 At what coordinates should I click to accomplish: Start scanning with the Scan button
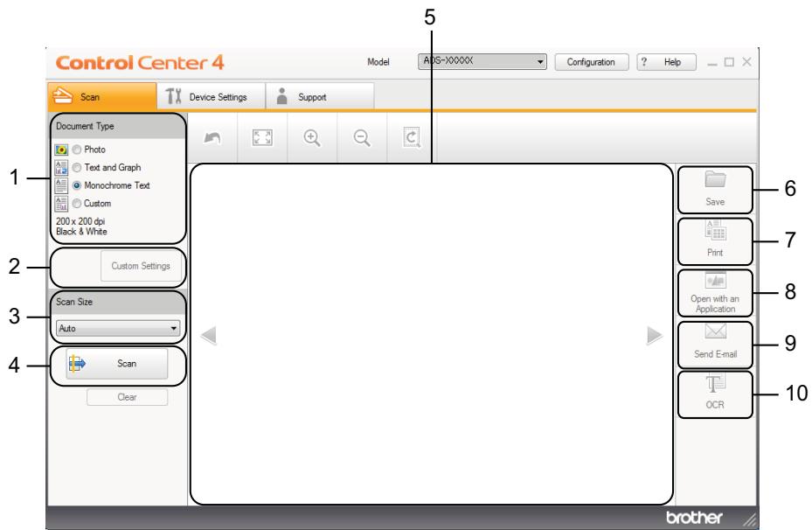117,364
